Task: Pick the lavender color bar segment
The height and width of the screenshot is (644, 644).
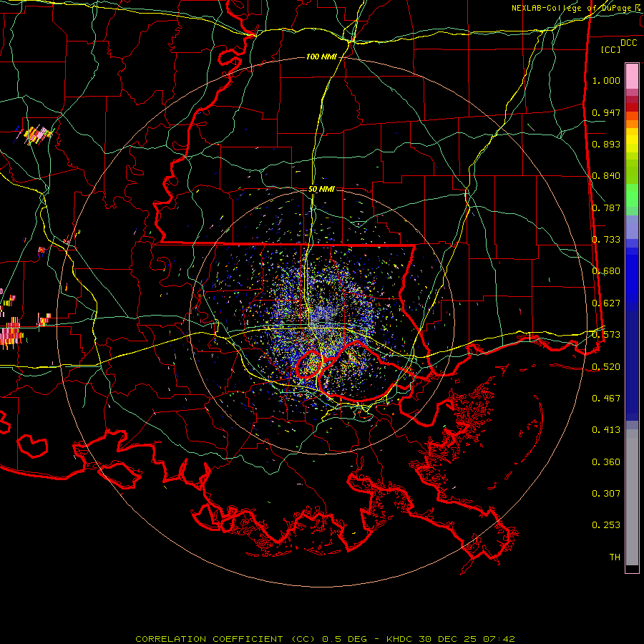Action: coord(632,228)
